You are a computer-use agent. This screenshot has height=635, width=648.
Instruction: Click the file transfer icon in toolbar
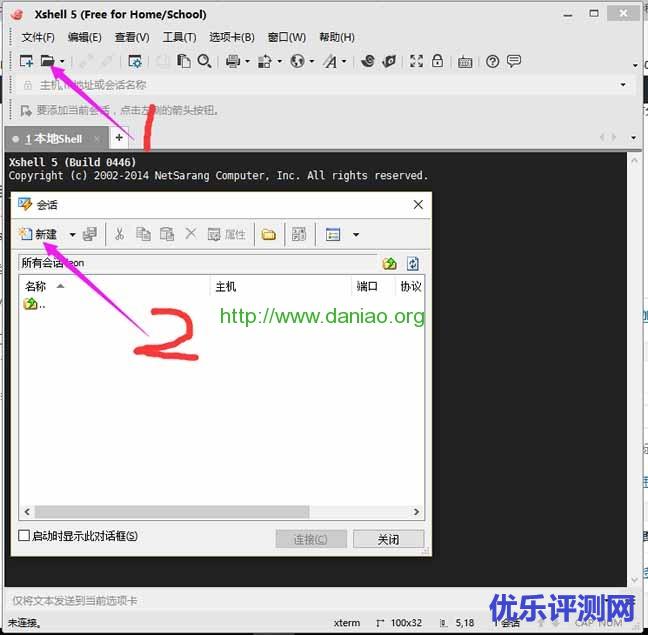[264, 62]
